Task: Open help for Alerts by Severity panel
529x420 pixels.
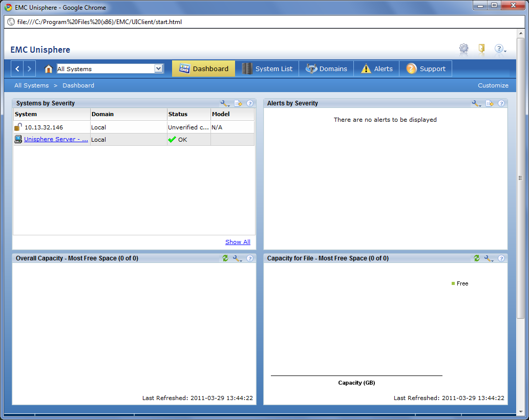Action: 501,103
